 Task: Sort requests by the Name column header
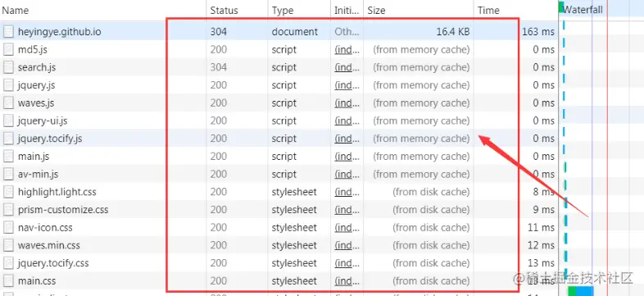point(102,11)
